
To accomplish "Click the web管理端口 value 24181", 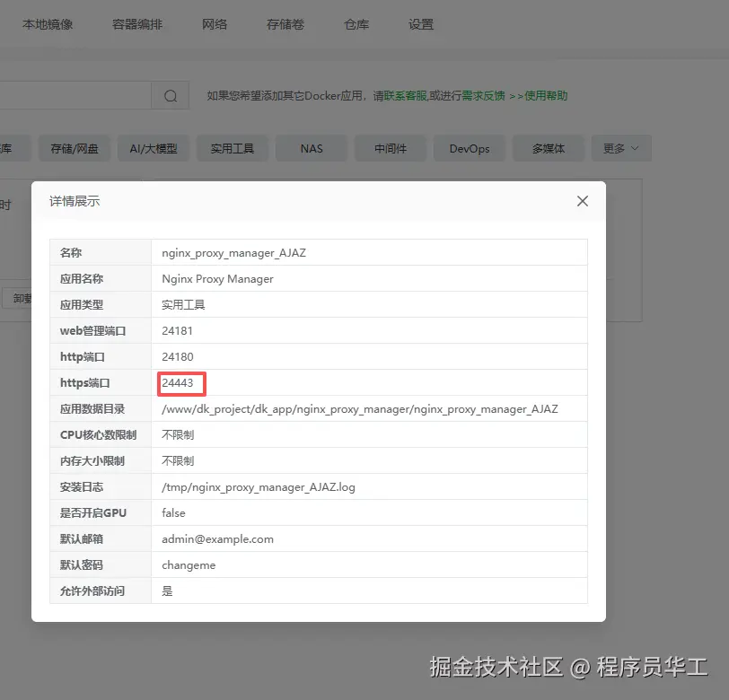I will (177, 331).
